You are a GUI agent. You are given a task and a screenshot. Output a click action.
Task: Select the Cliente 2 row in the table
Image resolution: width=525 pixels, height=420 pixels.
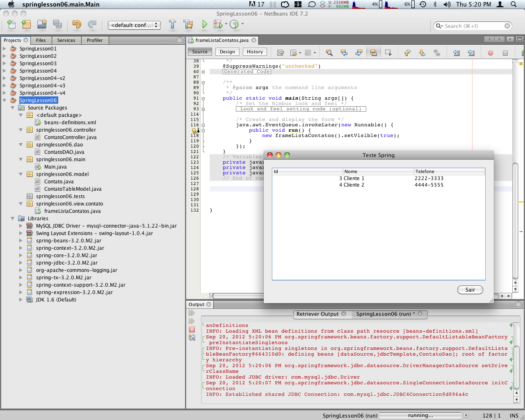pos(379,185)
